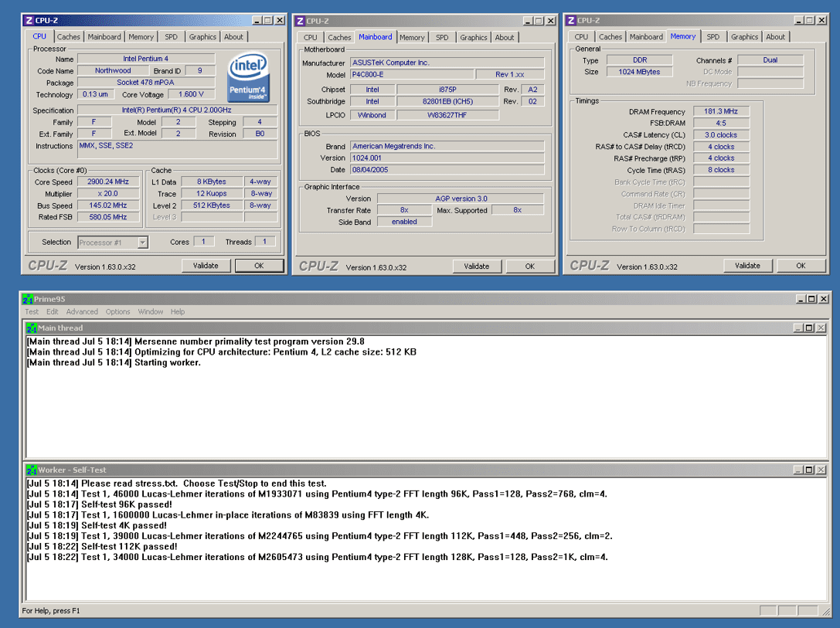
Task: Minimize the Worker Self-Test child window
Action: 798,470
